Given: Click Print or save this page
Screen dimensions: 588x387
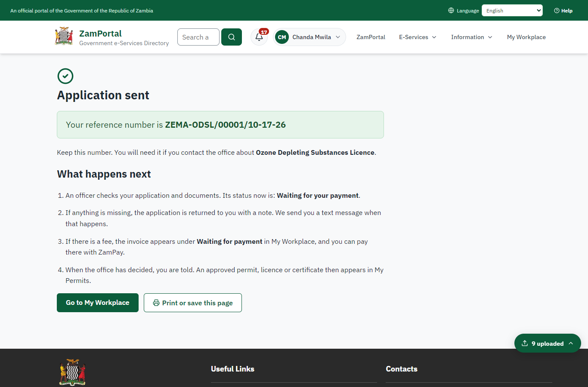Looking at the screenshot, I should tap(193, 303).
